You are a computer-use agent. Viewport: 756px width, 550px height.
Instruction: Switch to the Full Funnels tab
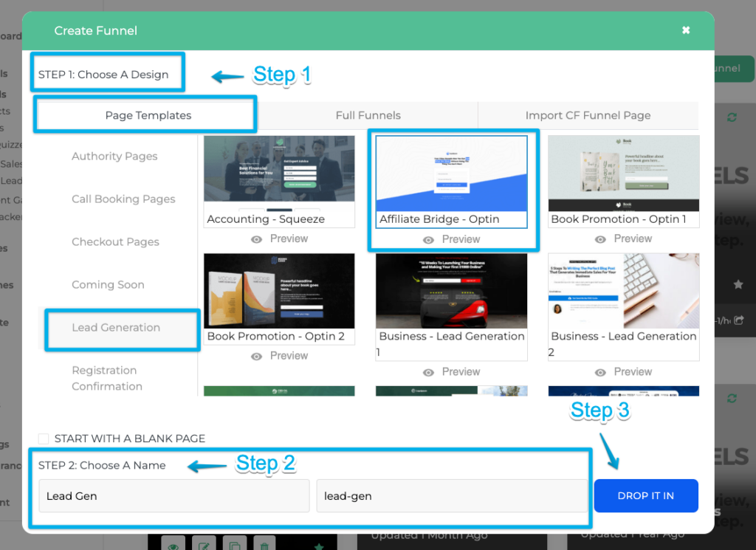tap(368, 116)
